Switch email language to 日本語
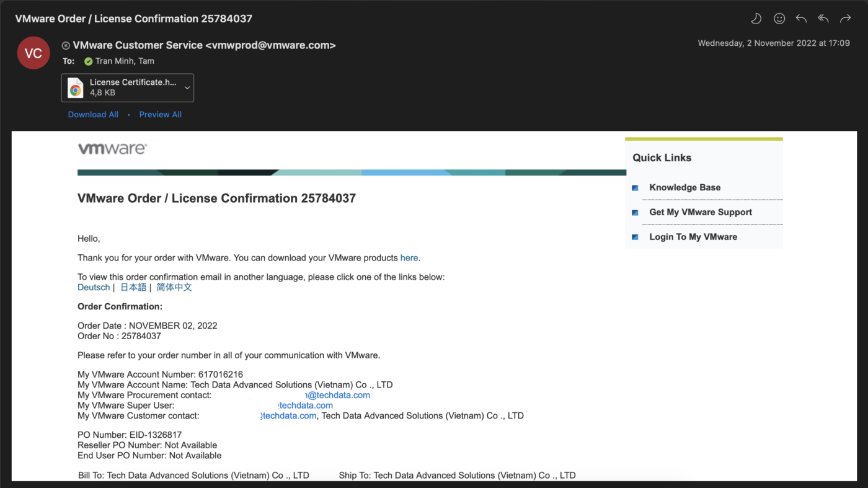The height and width of the screenshot is (488, 868). coord(133,288)
